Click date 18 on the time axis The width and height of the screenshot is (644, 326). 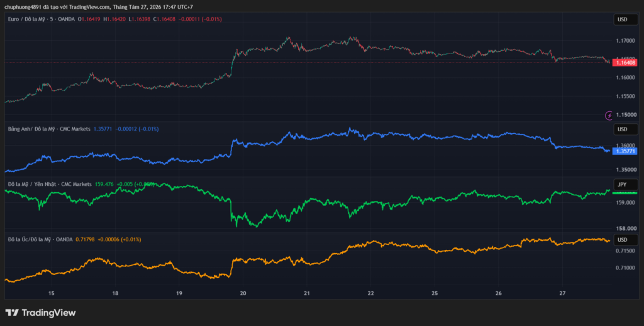coord(116,293)
